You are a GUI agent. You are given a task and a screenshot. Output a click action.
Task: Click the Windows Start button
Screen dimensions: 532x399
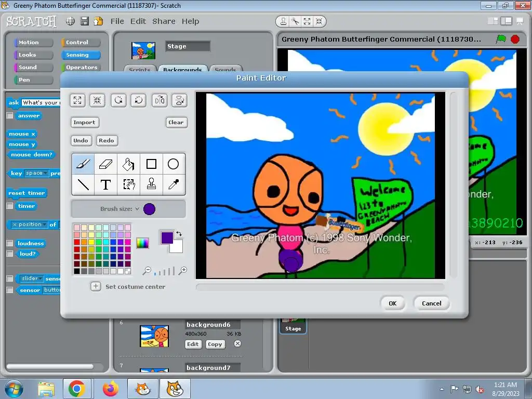pos(13,389)
